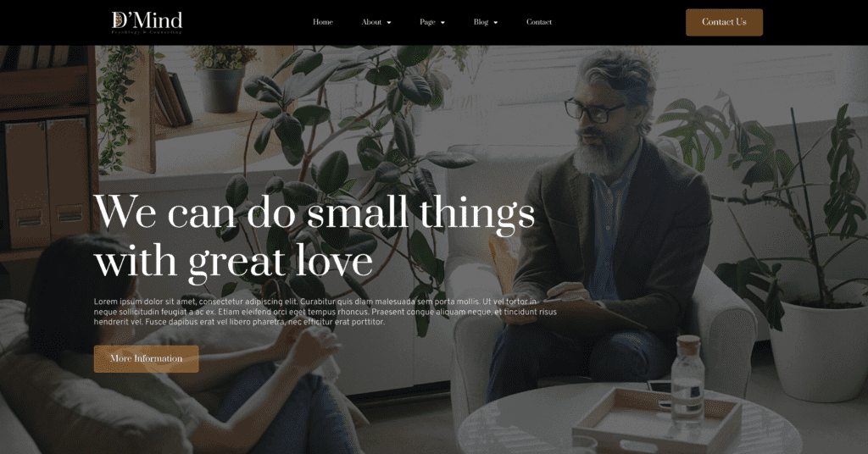
Task: Expand the dropdown arrow next to Page
Action: pos(442,23)
